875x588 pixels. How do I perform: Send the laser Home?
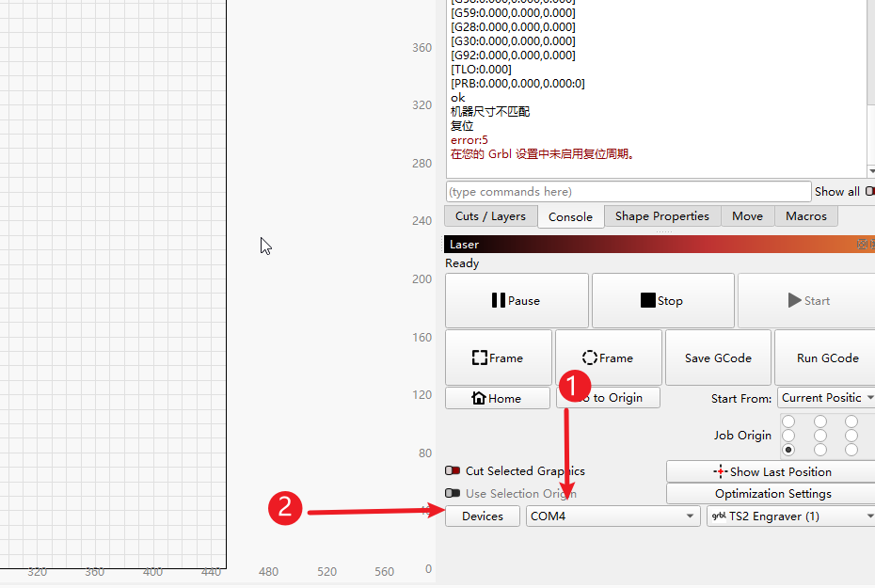coord(497,398)
